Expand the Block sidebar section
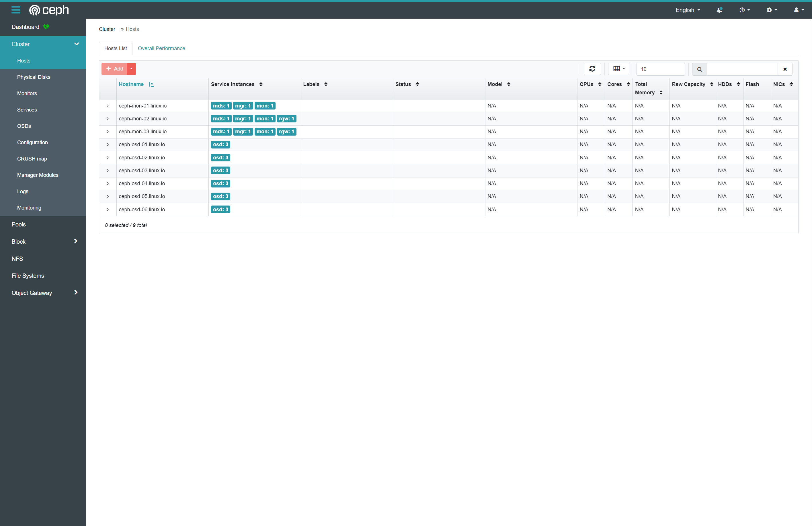This screenshot has width=812, height=526. (x=43, y=242)
